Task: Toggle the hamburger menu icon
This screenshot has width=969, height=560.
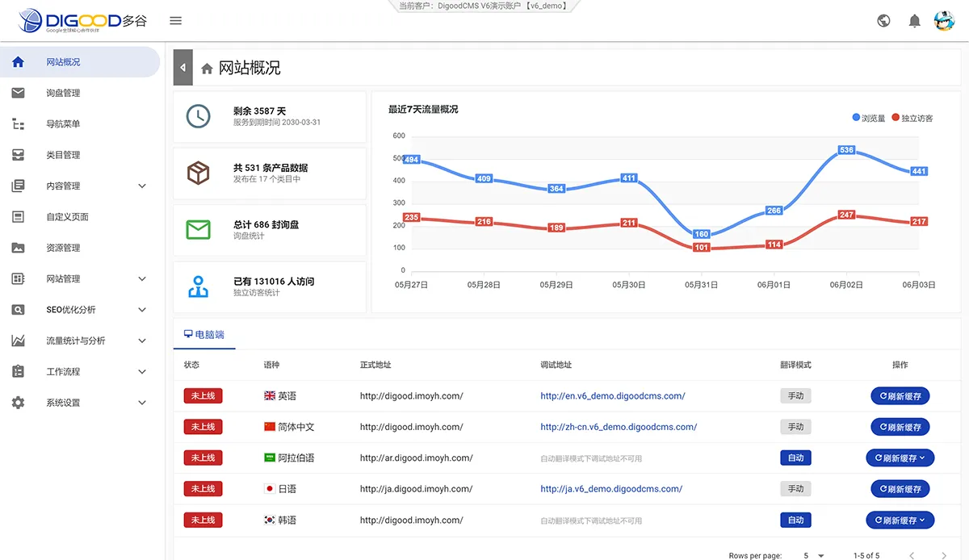Action: pyautogui.click(x=176, y=21)
